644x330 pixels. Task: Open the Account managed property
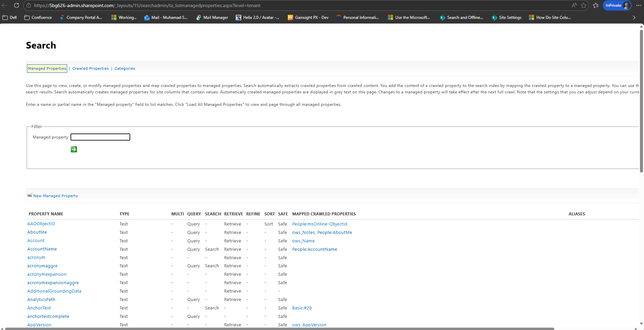pyautogui.click(x=36, y=241)
